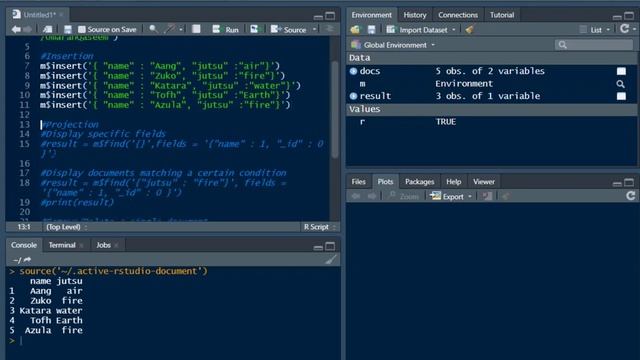Click the editor vertical scrollbar
This screenshot has height=360, width=640.
tap(335, 110)
